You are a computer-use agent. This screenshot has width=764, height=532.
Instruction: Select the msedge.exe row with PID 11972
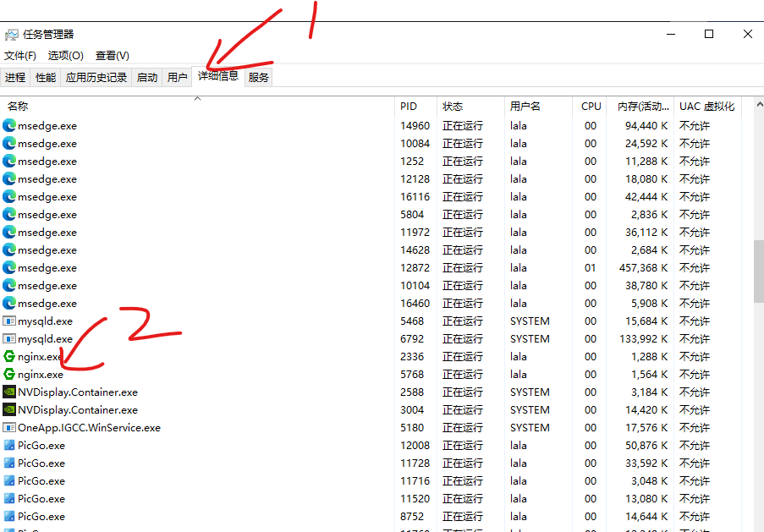click(371, 233)
